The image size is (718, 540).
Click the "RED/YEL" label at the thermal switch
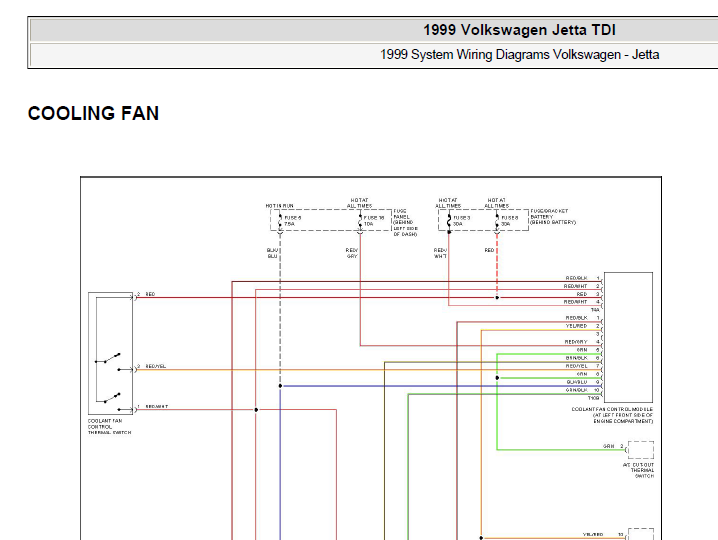pos(156,366)
